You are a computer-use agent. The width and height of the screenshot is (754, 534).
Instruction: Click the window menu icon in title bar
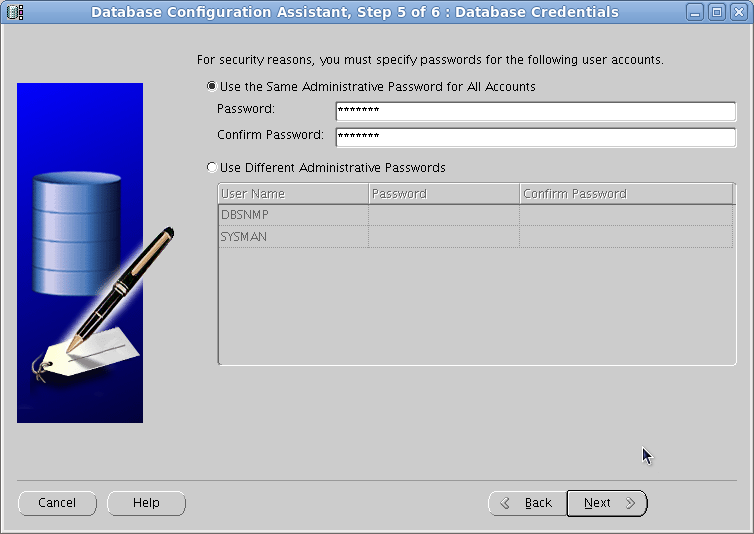pos(15,12)
